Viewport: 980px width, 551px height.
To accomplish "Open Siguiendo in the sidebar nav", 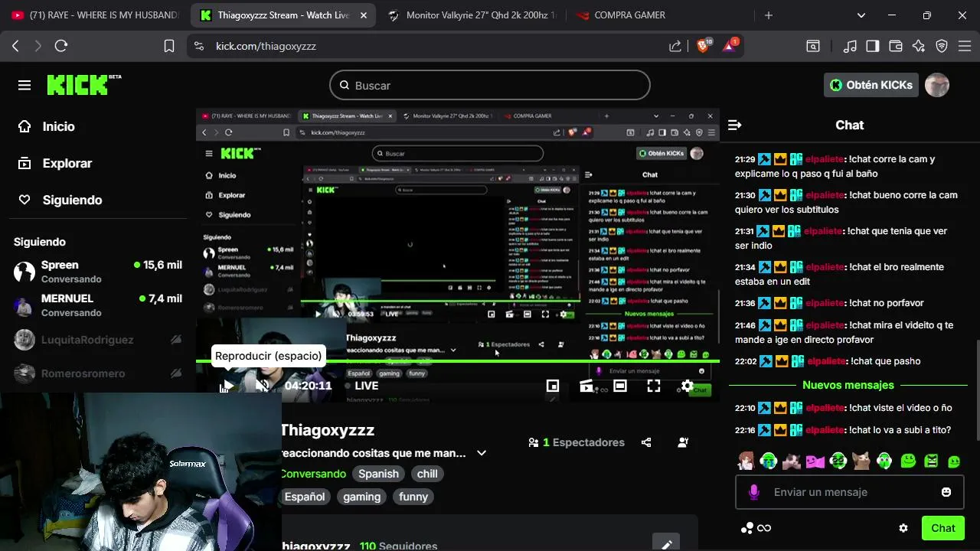I will coord(60,200).
